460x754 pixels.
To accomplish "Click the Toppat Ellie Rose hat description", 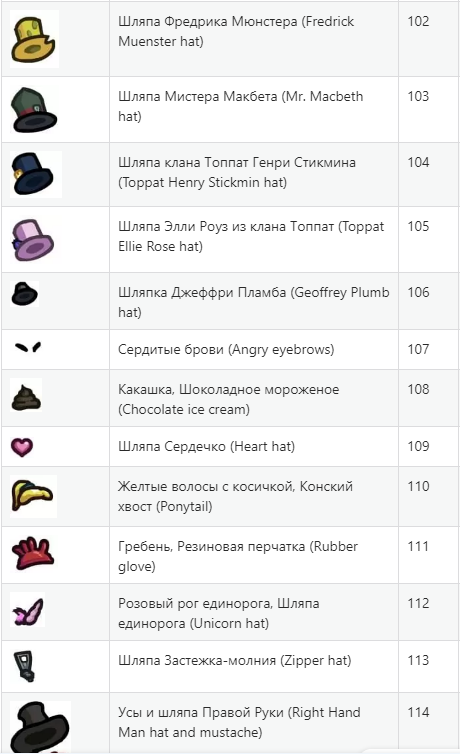I will point(251,236).
